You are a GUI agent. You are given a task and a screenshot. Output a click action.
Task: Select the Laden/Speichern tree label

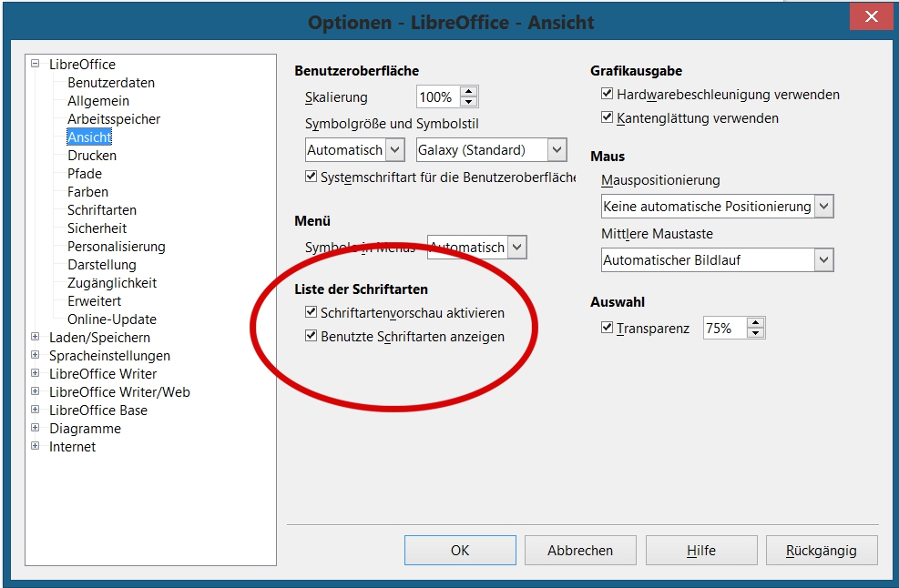(100, 338)
